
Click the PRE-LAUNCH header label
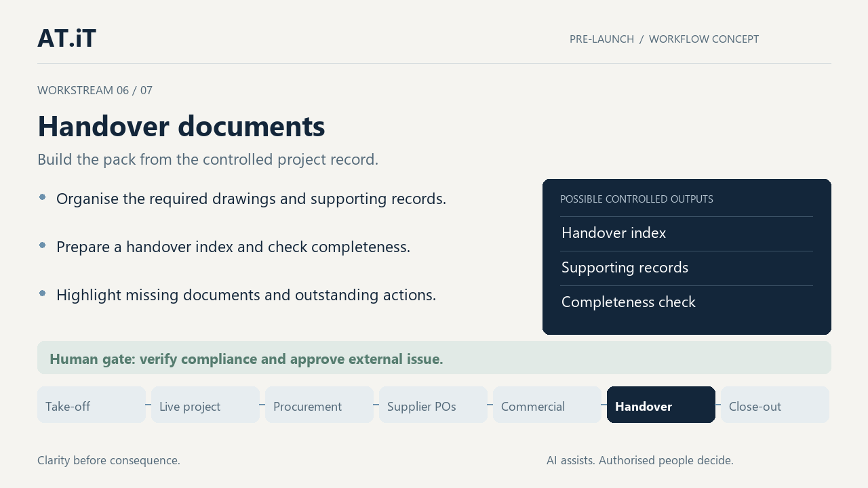(601, 39)
